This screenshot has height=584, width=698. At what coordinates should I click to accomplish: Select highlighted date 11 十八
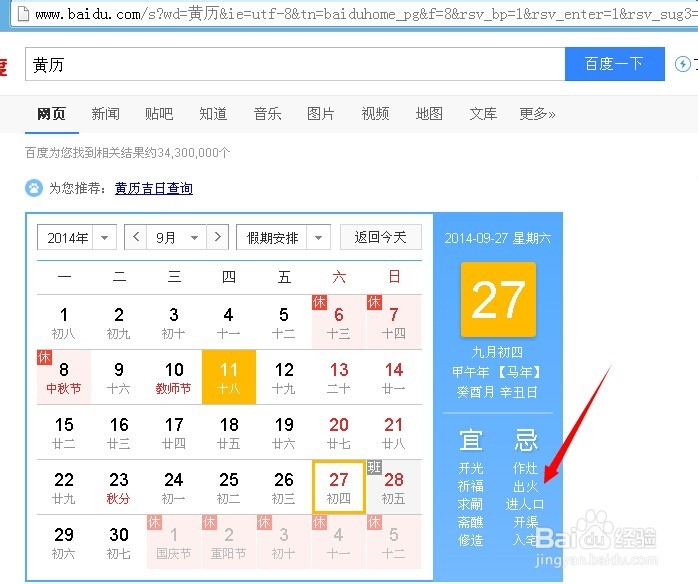[x=229, y=377]
